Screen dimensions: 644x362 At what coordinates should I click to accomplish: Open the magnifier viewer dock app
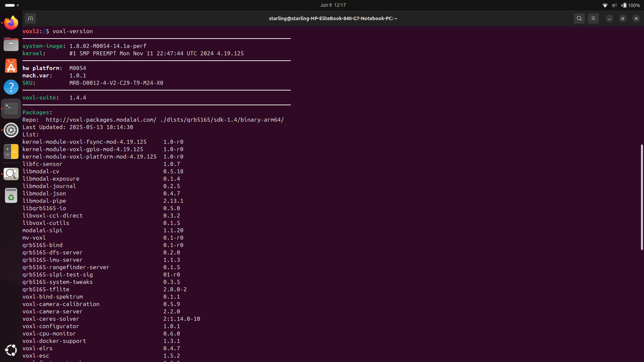11,174
